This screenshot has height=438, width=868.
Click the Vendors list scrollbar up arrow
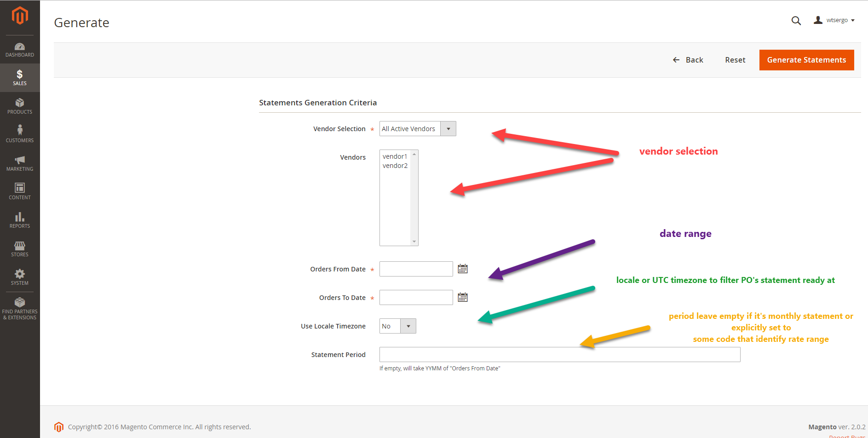[x=414, y=154]
